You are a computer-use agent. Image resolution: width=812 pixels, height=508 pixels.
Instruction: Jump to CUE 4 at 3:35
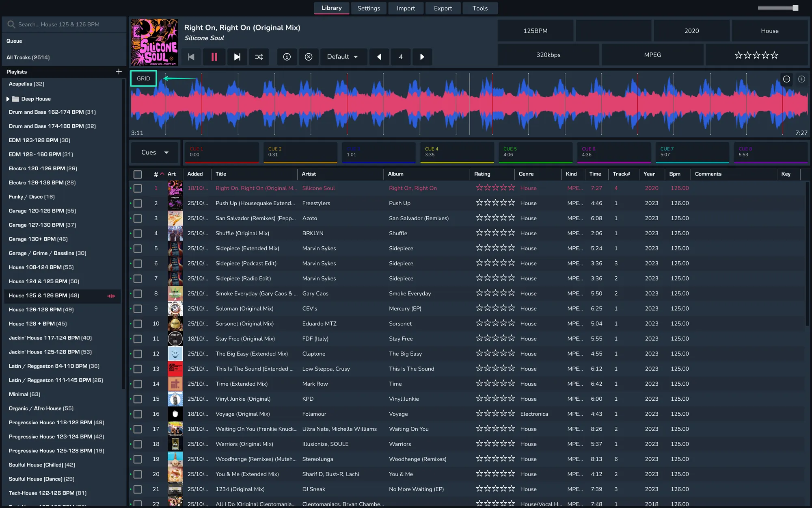[457, 152]
